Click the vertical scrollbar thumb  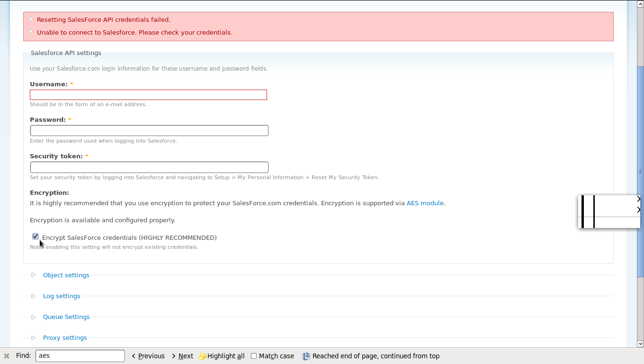click(640, 171)
